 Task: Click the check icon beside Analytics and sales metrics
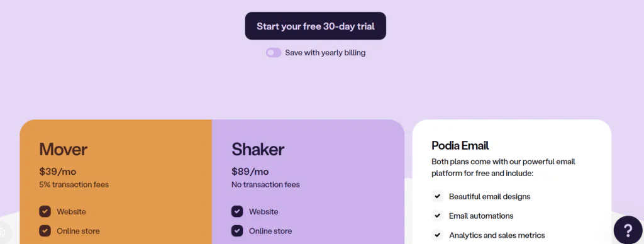[438, 235]
